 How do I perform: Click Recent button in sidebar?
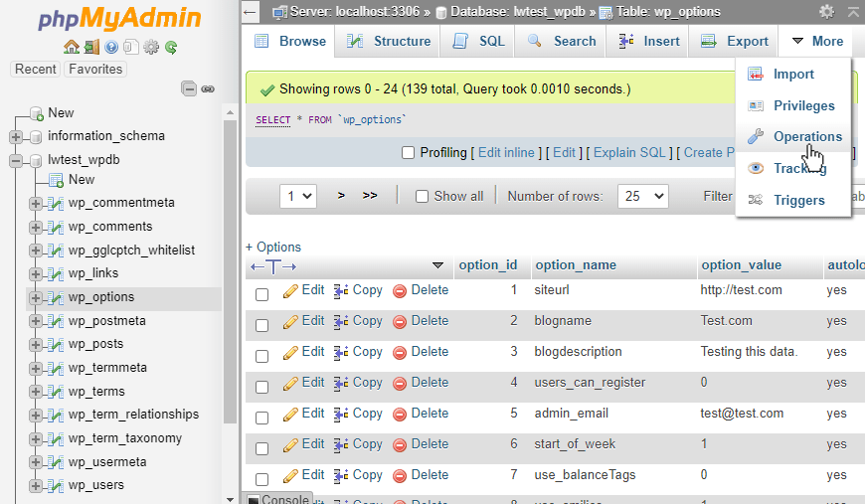tap(36, 69)
